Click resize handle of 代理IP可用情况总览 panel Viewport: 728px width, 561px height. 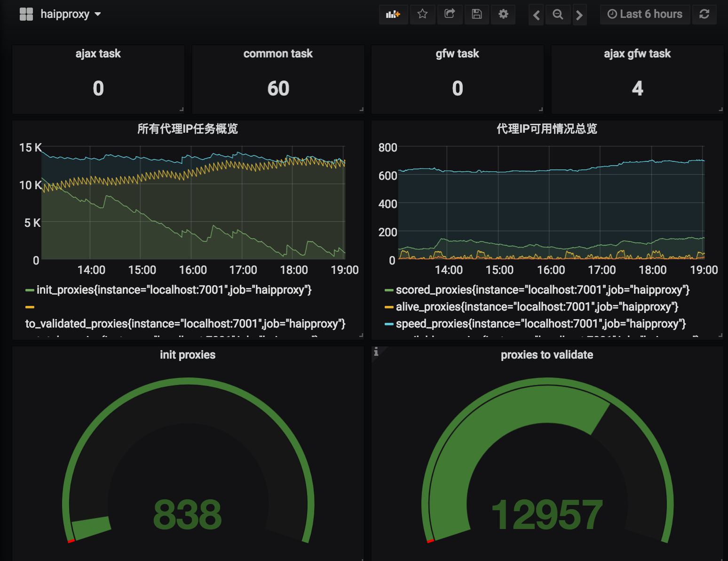(x=720, y=336)
